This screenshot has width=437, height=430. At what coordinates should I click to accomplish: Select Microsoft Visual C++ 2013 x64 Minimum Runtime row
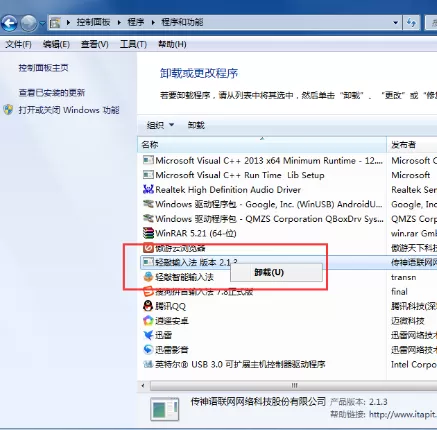click(269, 161)
